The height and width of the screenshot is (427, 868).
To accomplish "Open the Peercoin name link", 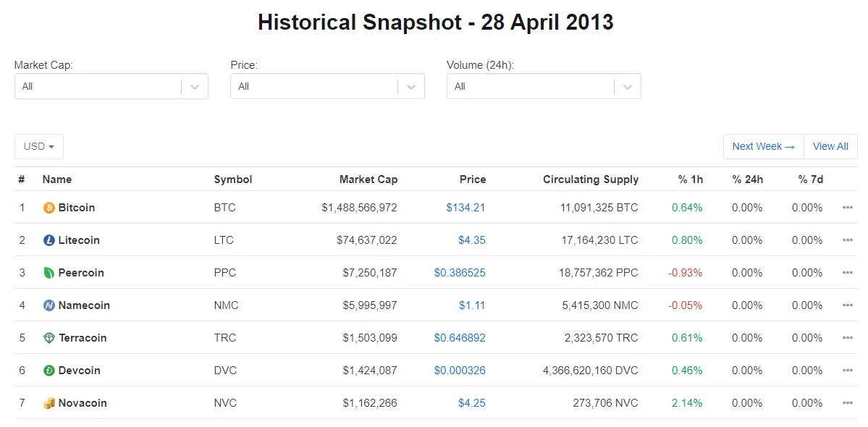I will [81, 273].
